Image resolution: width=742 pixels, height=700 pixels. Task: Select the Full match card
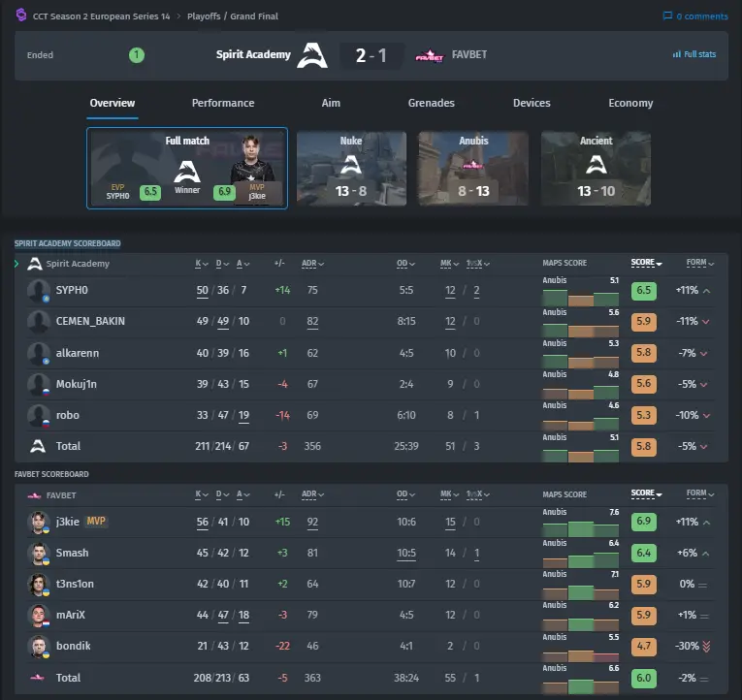(187, 168)
